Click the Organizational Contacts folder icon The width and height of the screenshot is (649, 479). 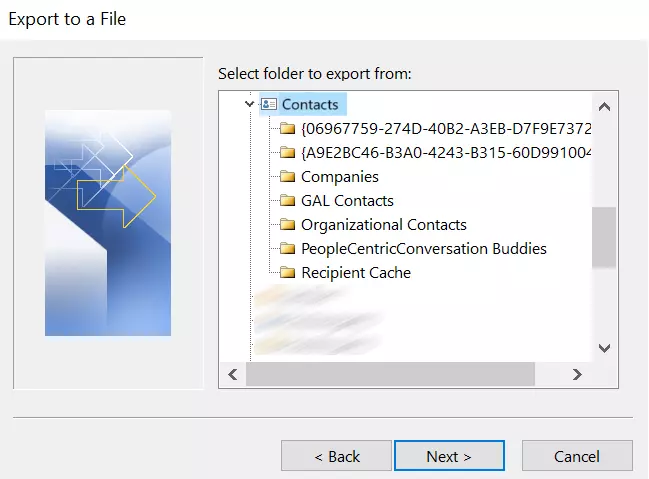[x=287, y=224]
